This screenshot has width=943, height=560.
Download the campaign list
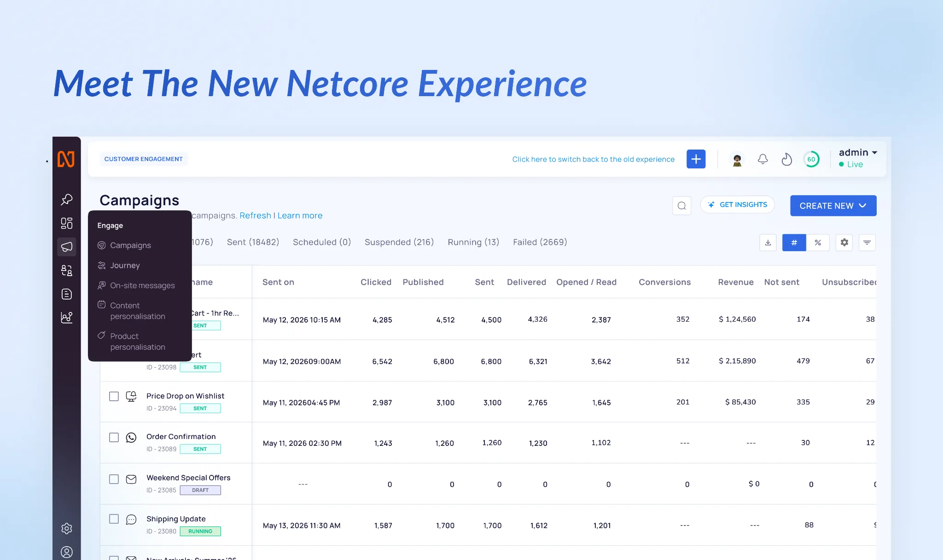[x=768, y=242]
